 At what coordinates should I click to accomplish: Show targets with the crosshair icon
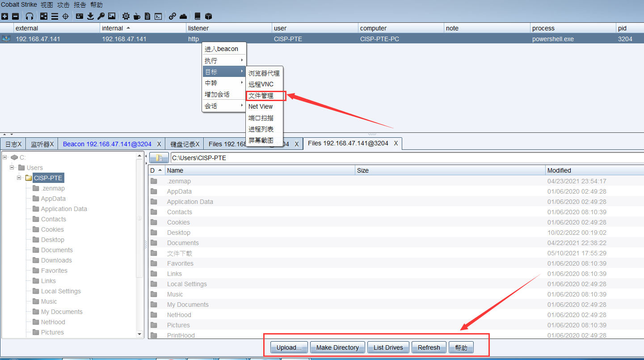(65, 16)
